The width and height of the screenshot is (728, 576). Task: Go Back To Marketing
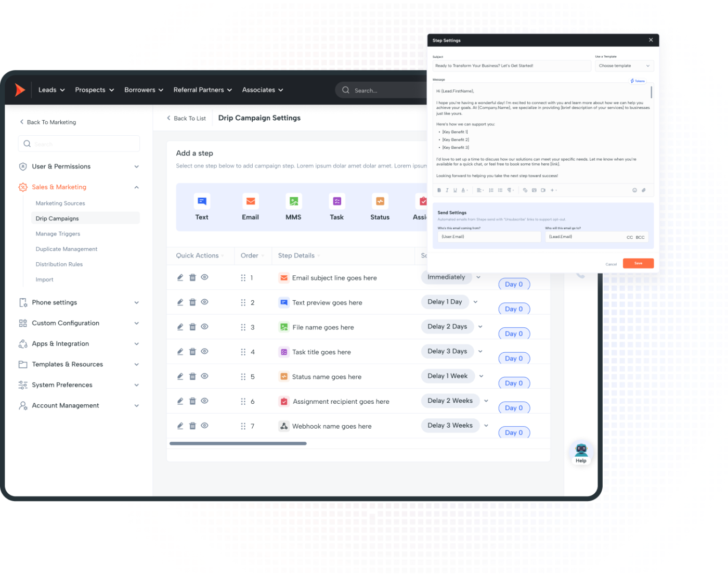coord(48,122)
